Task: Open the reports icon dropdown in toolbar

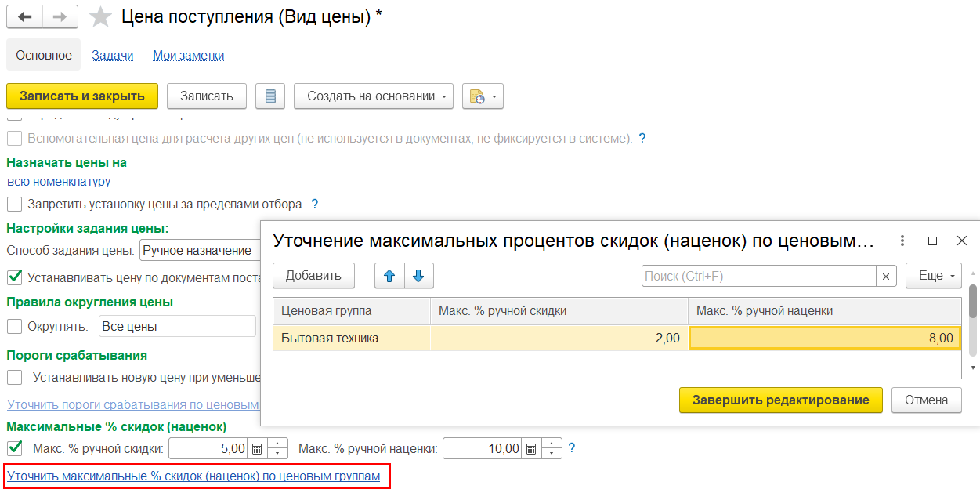Action: tap(483, 96)
